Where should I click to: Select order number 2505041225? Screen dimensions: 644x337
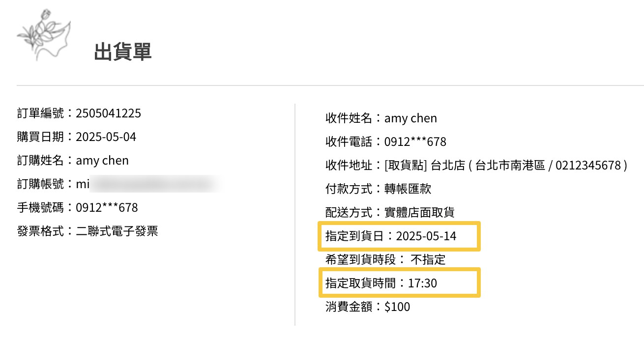point(108,113)
